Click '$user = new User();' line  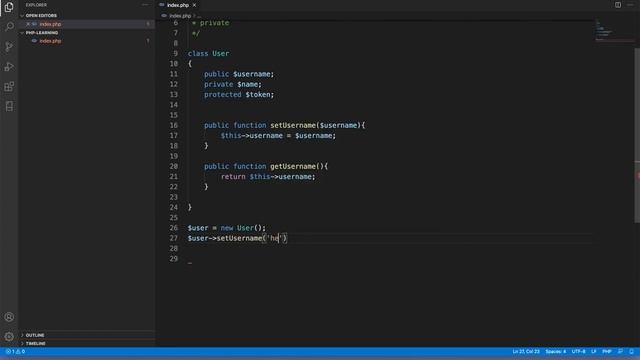coord(227,228)
